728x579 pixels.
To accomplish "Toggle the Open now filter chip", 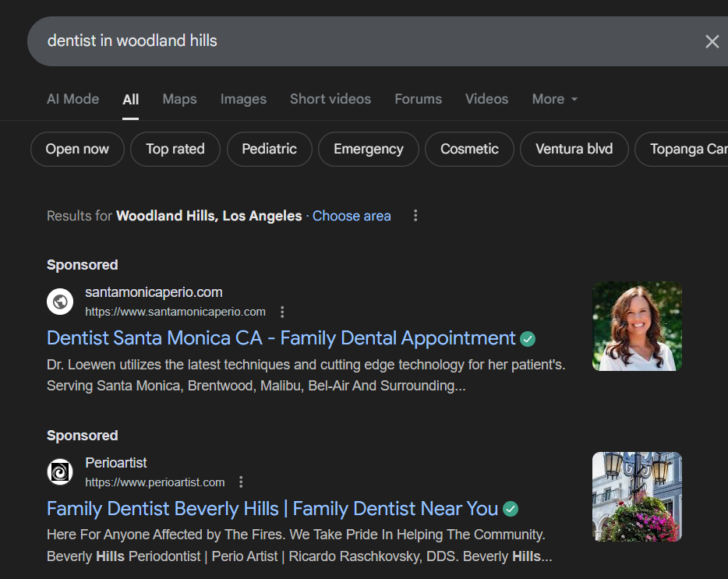I will 77,150.
